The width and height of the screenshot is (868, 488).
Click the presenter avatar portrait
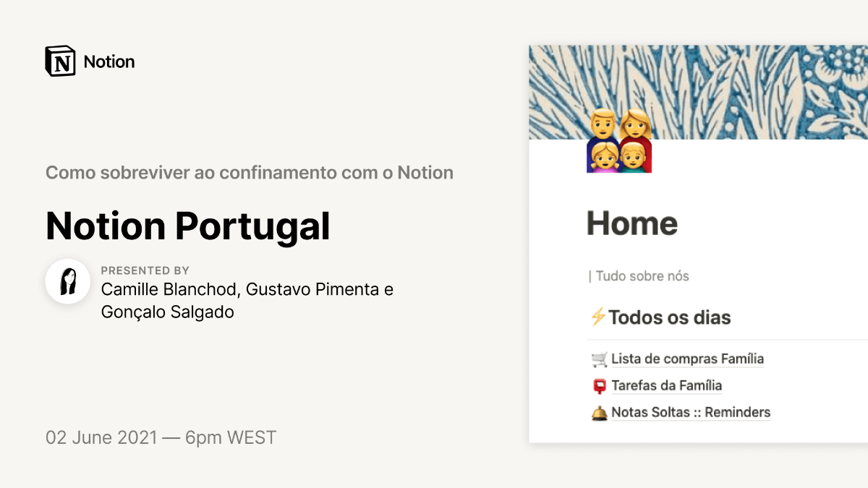click(x=68, y=281)
